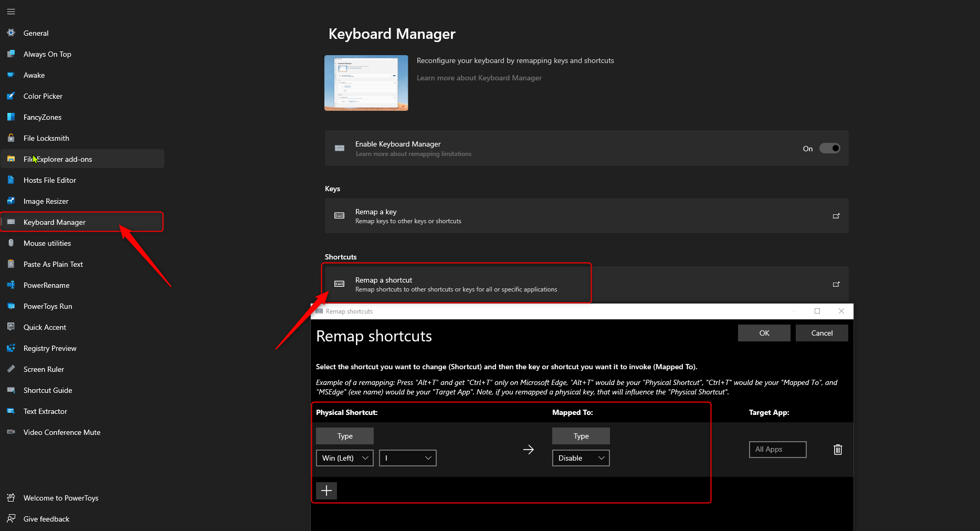This screenshot has height=531, width=980.
Task: Click the Image Resizer icon
Action: 11,201
